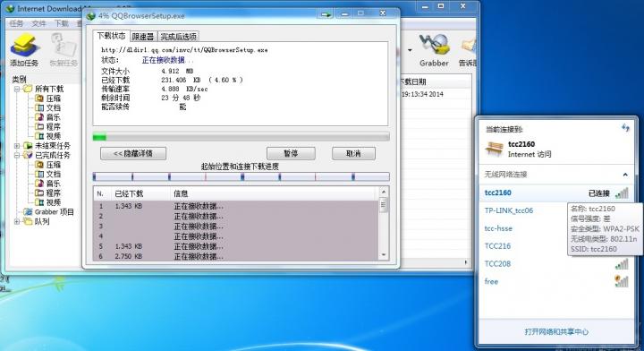Image resolution: width=644 pixels, height=351 pixels.
Task: Click the 19:13:34 2014 date entry
Action: pyautogui.click(x=422, y=94)
